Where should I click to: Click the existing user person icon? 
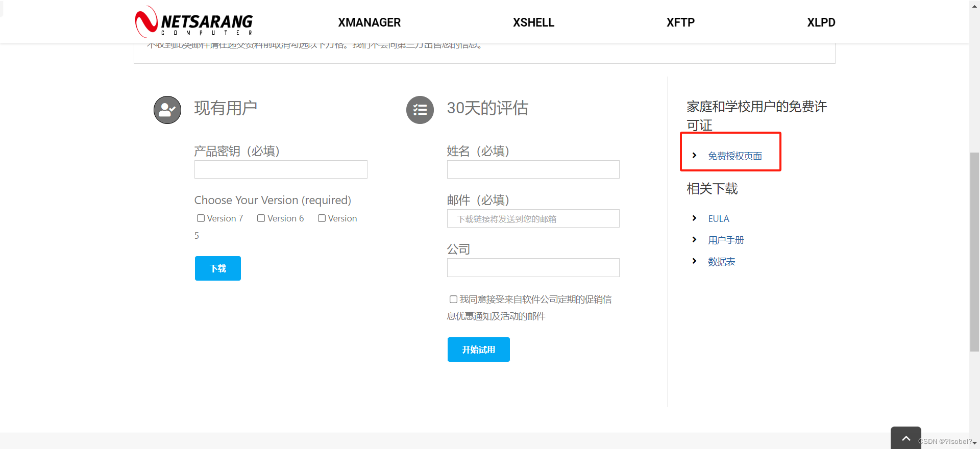[x=167, y=110]
